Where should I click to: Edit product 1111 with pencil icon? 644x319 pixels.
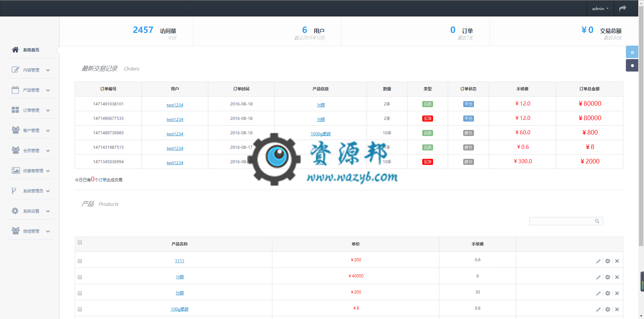coord(598,261)
